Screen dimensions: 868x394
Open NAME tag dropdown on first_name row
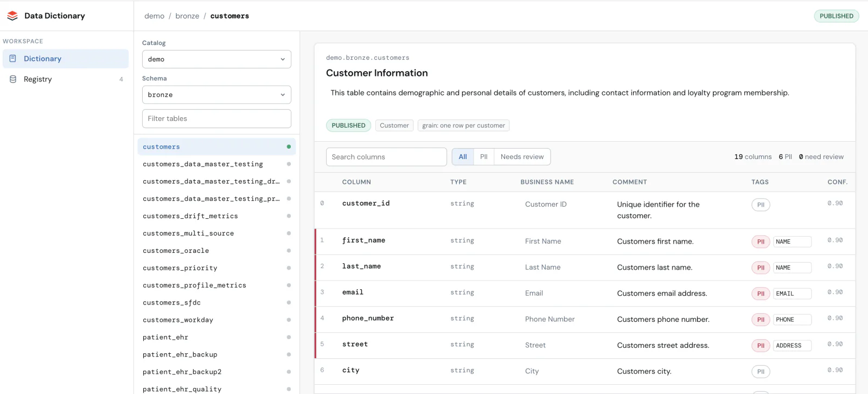[792, 242]
